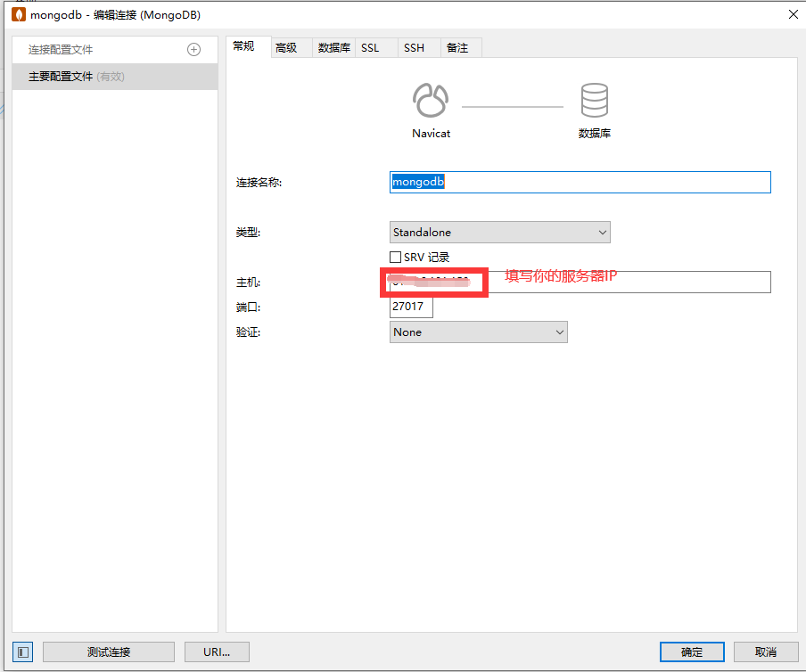Image resolution: width=806 pixels, height=672 pixels.
Task: Click the 类型: label
Action: click(x=248, y=233)
